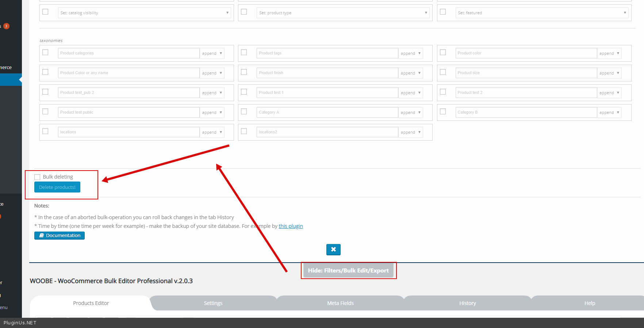Click into the Product test public field
Image resolution: width=644 pixels, height=328 pixels.
[129, 112]
